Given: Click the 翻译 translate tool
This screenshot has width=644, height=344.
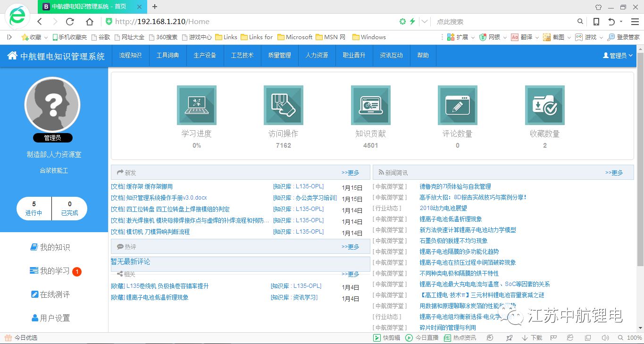Looking at the screenshot, I should [522, 37].
